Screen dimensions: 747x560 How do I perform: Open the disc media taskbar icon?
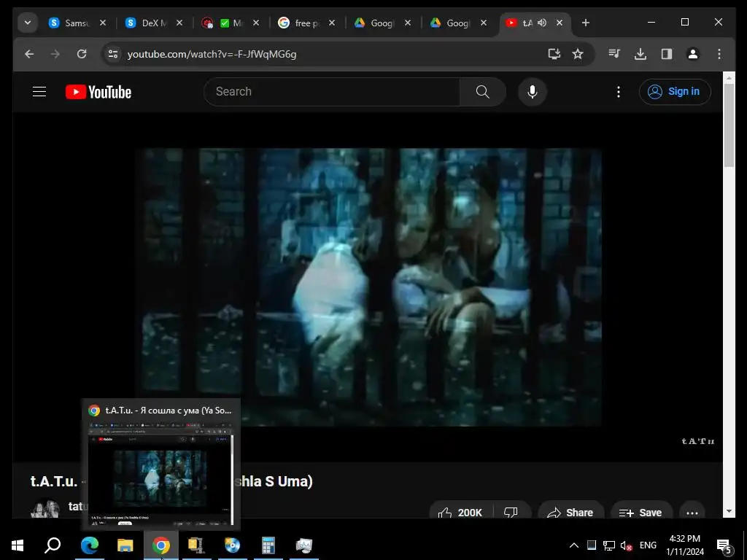pyautogui.click(x=232, y=545)
